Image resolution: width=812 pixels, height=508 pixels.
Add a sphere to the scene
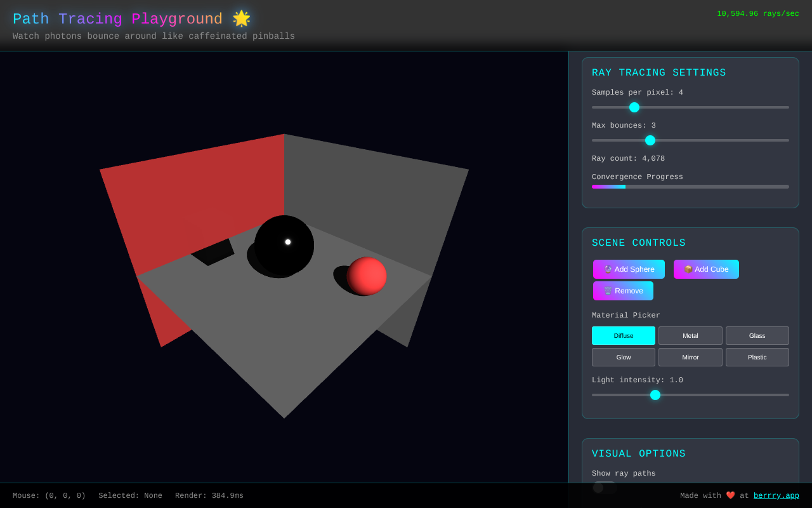click(x=629, y=269)
